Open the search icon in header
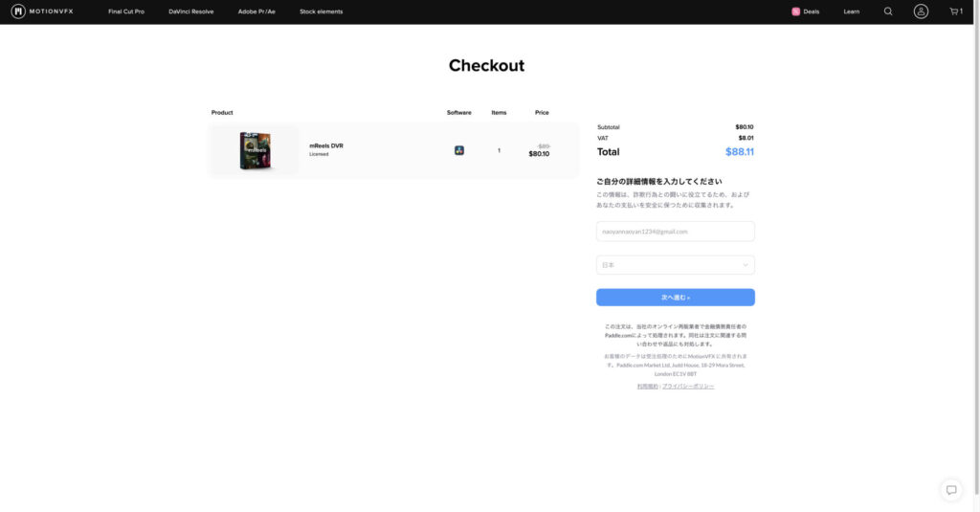The image size is (980, 512). [x=887, y=11]
